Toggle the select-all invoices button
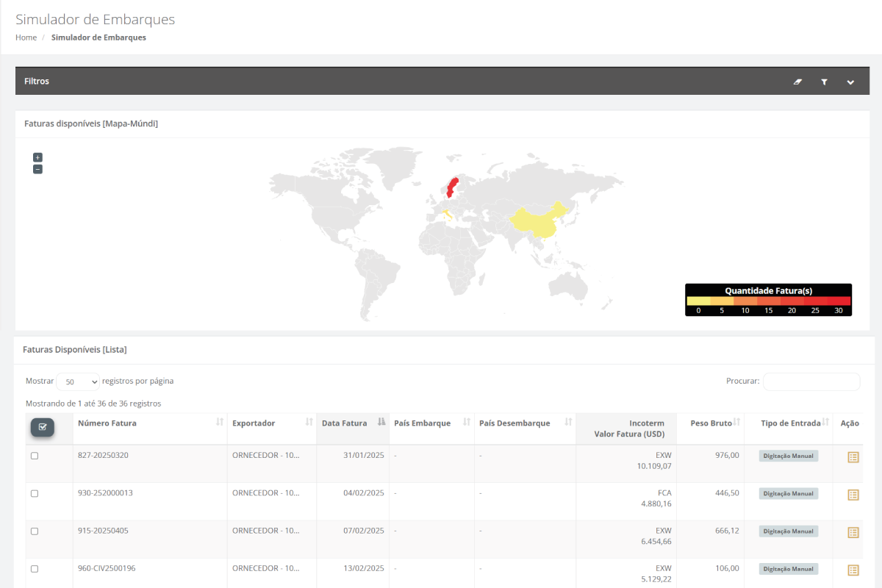The width and height of the screenshot is (882, 588). pyautogui.click(x=42, y=427)
